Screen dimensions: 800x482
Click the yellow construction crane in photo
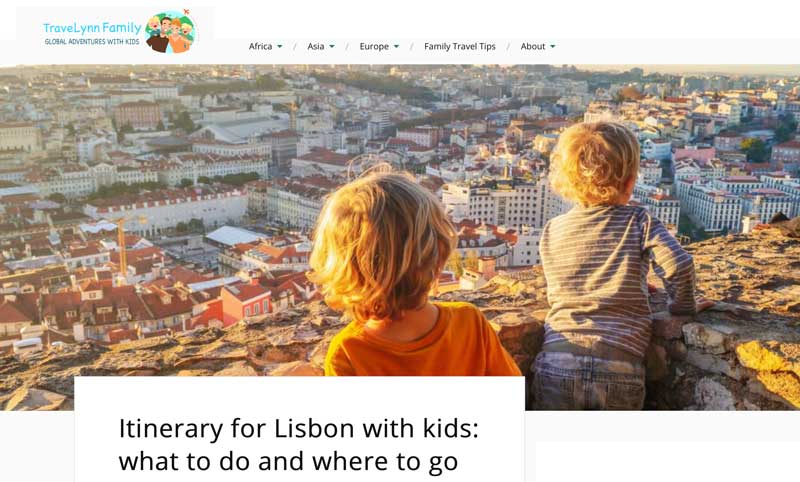[122, 246]
